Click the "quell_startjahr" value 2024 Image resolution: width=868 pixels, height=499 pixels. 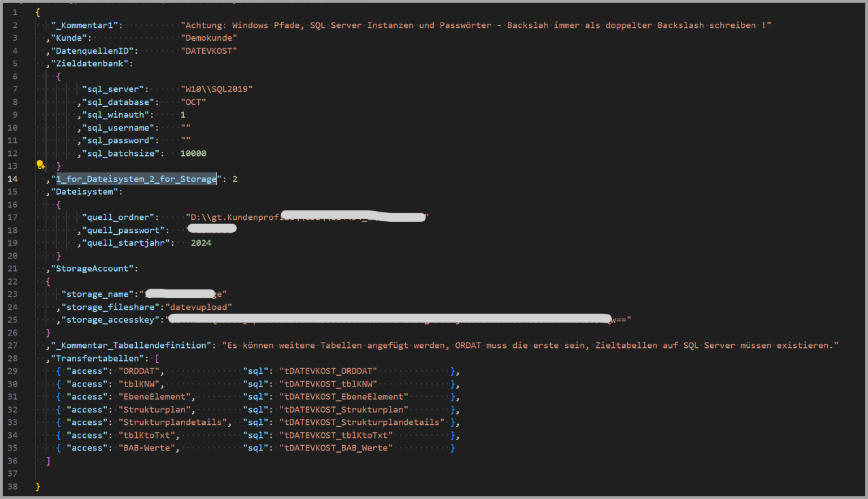pyautogui.click(x=201, y=242)
